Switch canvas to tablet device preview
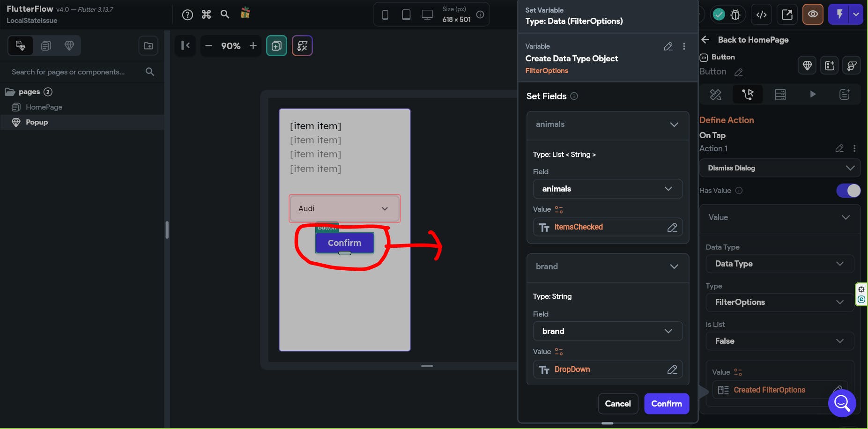 (406, 15)
